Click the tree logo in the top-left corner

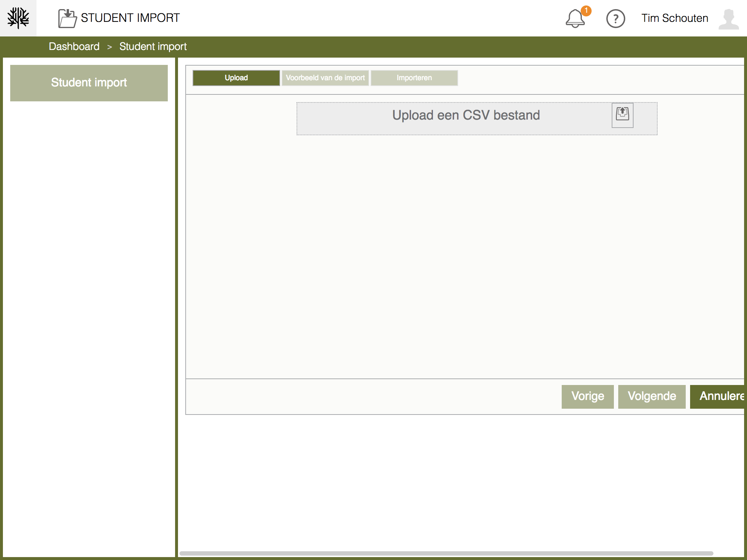(18, 17)
